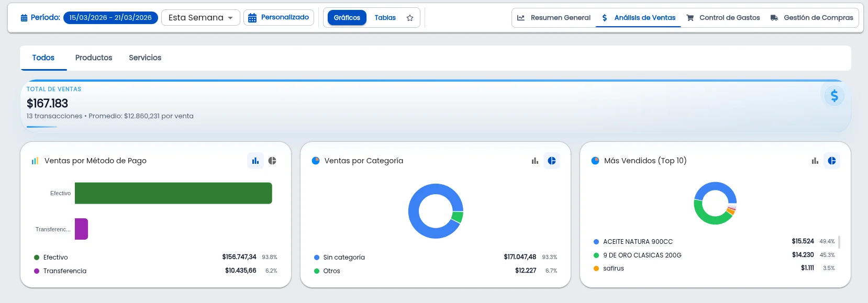Click the blue Sin categoría legend dot
The height and width of the screenshot is (303, 868).
click(317, 257)
